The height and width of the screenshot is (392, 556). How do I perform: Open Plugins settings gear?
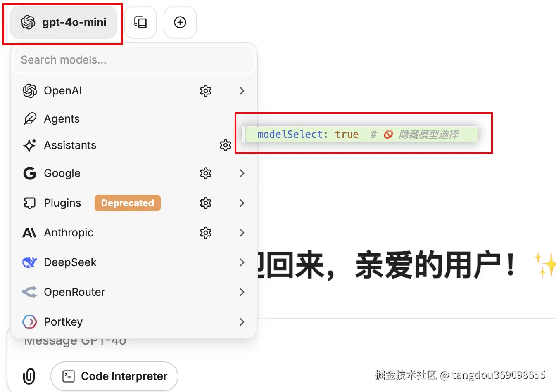(206, 203)
